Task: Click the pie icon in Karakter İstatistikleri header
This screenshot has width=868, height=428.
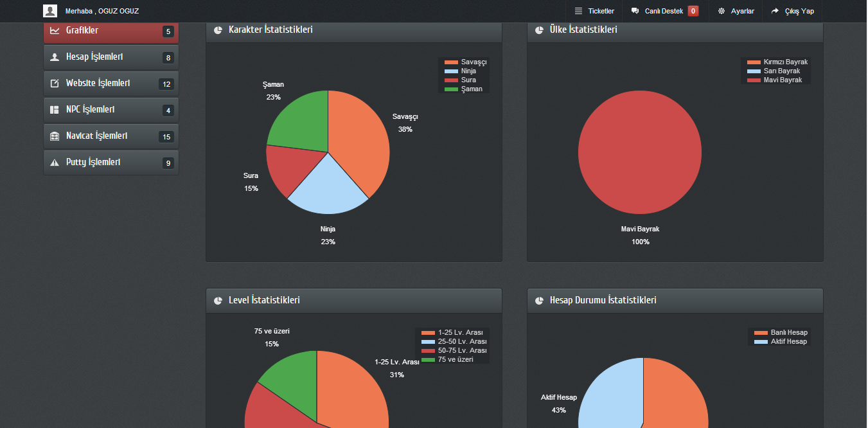Action: [218, 30]
